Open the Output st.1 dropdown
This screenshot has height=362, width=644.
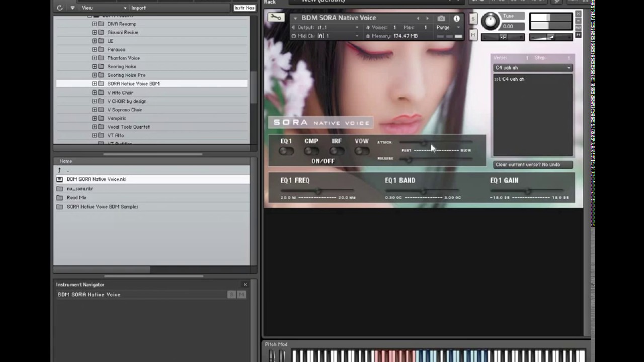pos(326,27)
